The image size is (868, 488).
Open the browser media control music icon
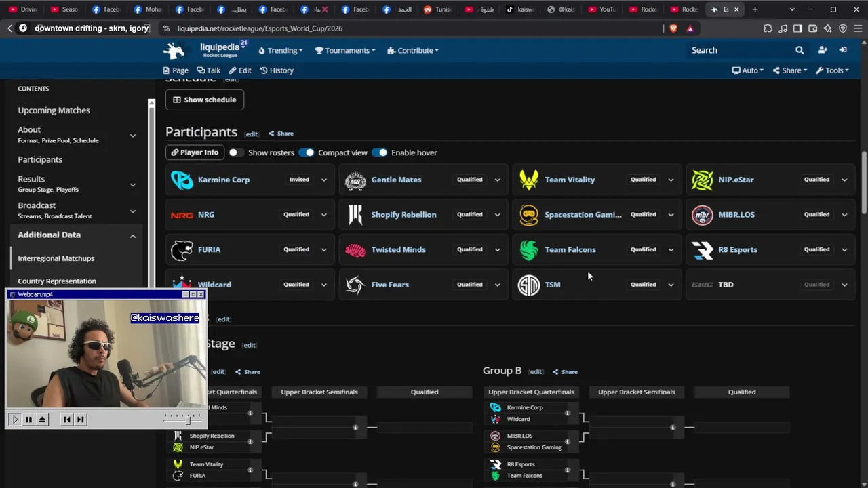783,28
